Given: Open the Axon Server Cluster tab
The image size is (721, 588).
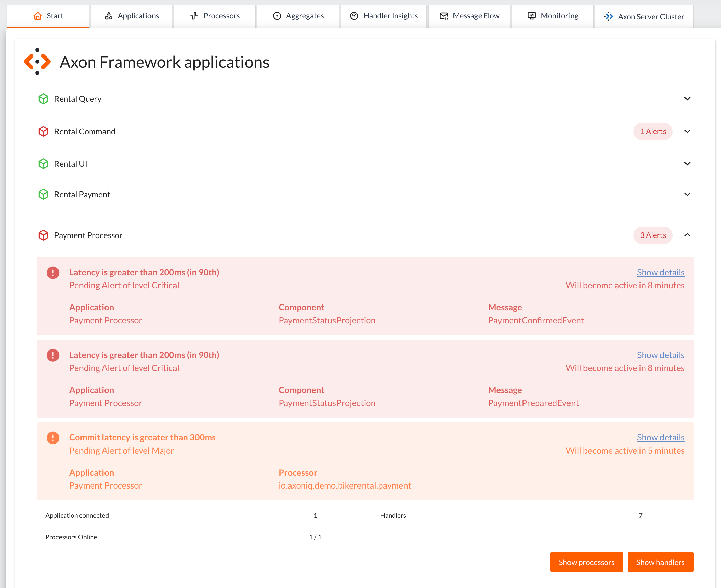Looking at the screenshot, I should pos(644,16).
